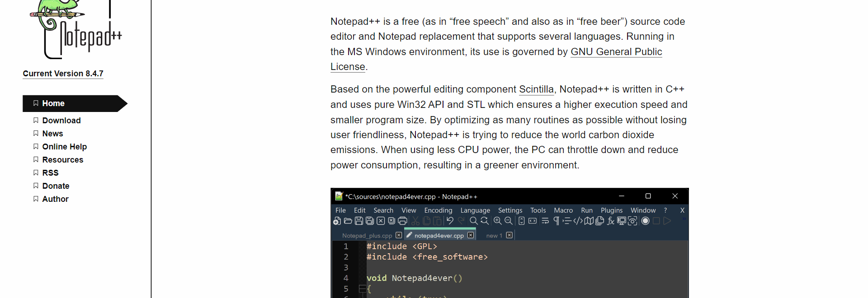Screen dimensions: 868x298
Task: Click the Save All toolbar icon
Action: 370,221
